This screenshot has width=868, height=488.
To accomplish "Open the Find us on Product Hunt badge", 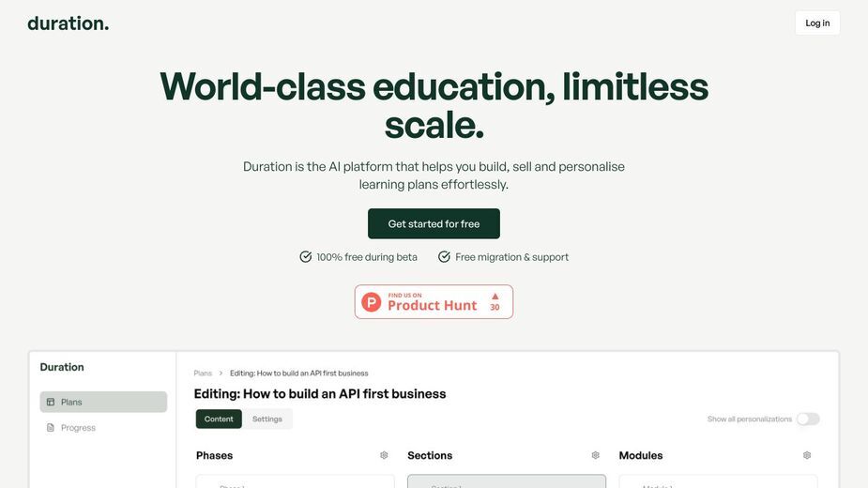I will pyautogui.click(x=434, y=302).
